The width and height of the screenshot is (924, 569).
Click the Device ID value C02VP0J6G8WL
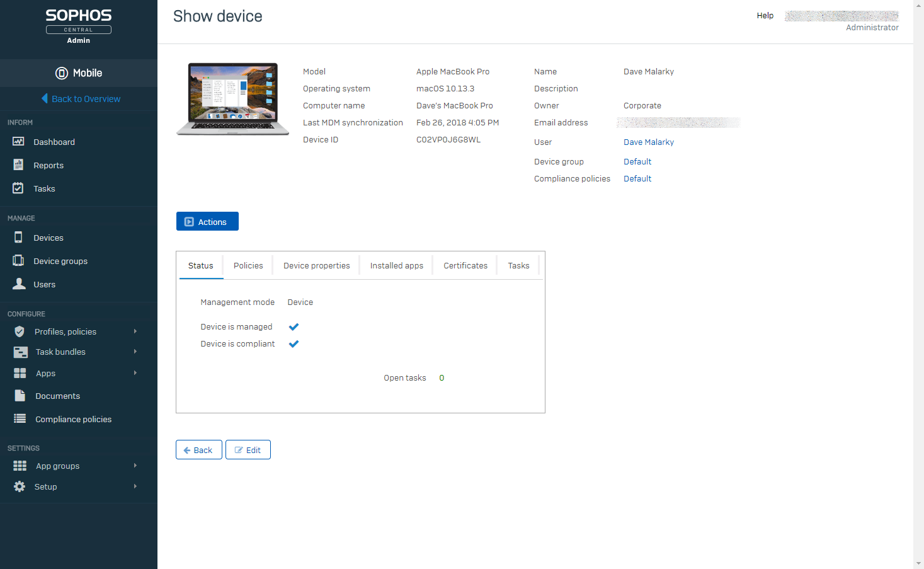pos(448,139)
